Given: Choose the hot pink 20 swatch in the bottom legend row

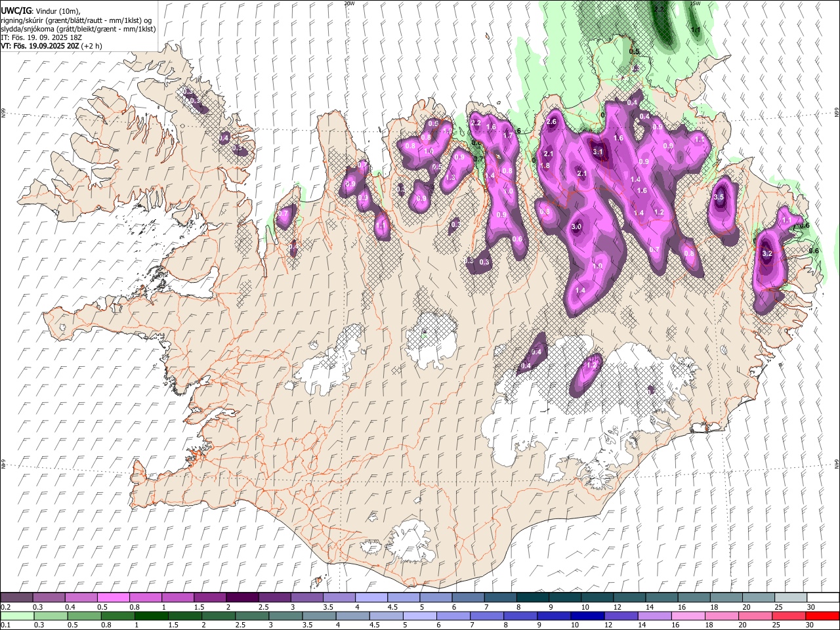Looking at the screenshot, I should point(755,616).
